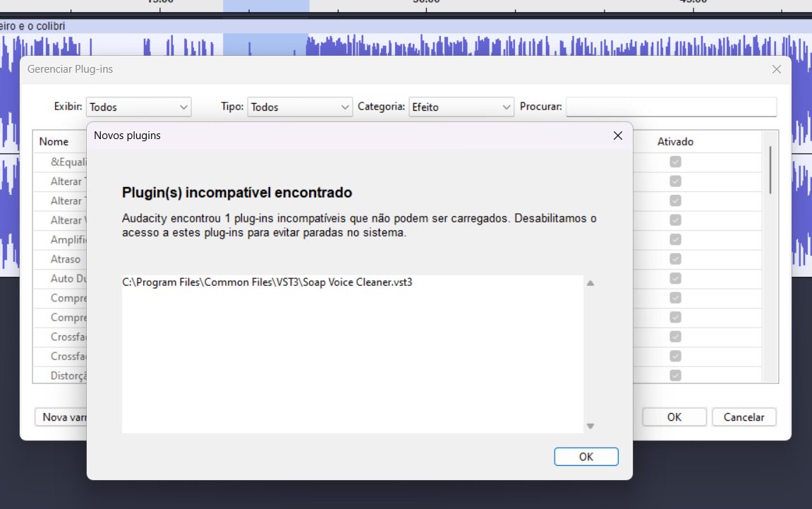Expand the Categoria dropdown set to Efeito
The image size is (812, 509).
click(x=461, y=107)
